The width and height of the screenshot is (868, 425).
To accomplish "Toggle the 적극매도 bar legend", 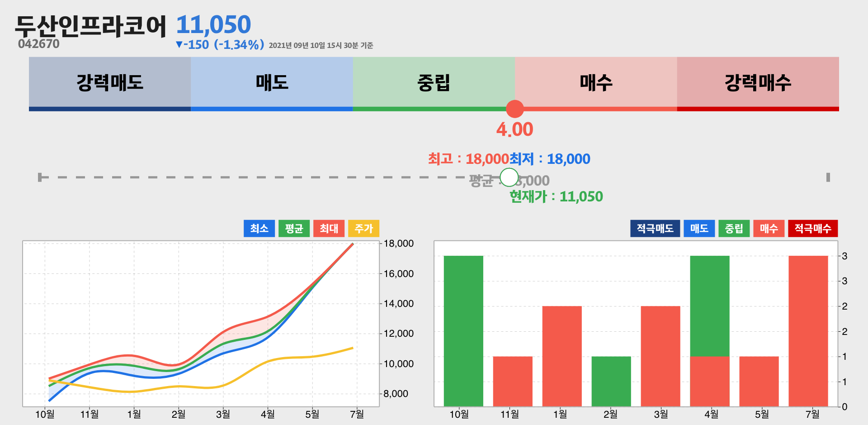I will (655, 229).
